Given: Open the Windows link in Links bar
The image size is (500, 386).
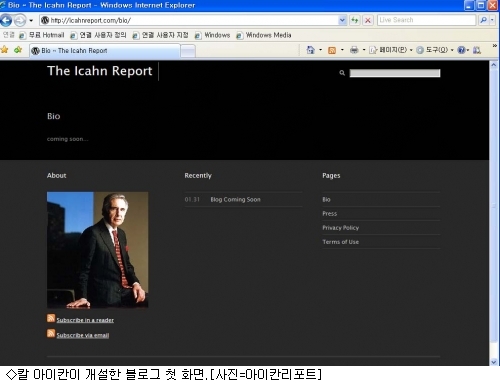Looking at the screenshot, I should [212, 35].
